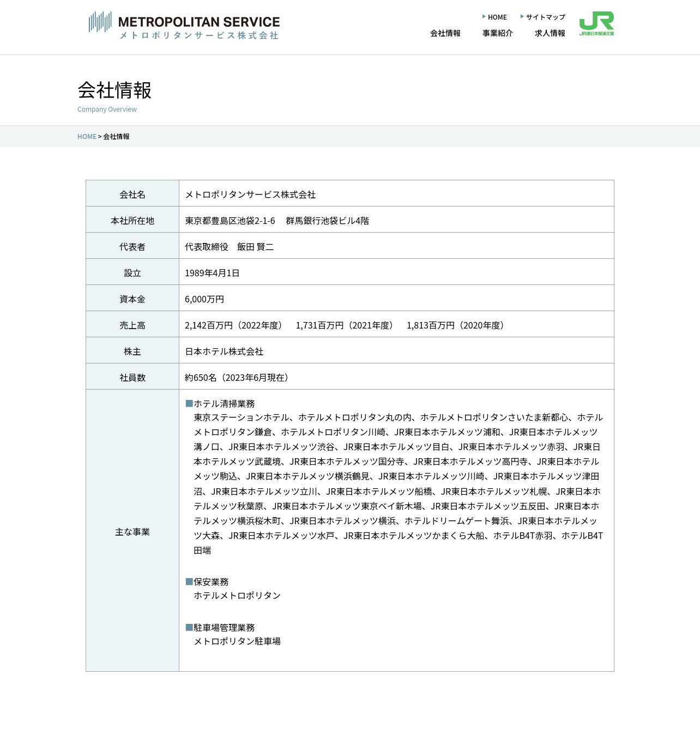Screen dimensions: 700x747
Task: Open the JR East group logo
Action: (x=596, y=23)
